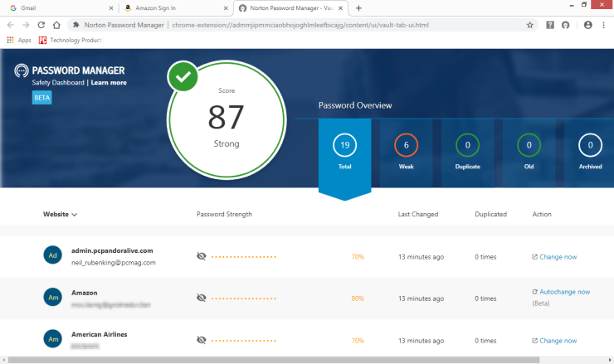Go to the home page icon
Viewport: 614px width, 364px height.
(x=56, y=25)
